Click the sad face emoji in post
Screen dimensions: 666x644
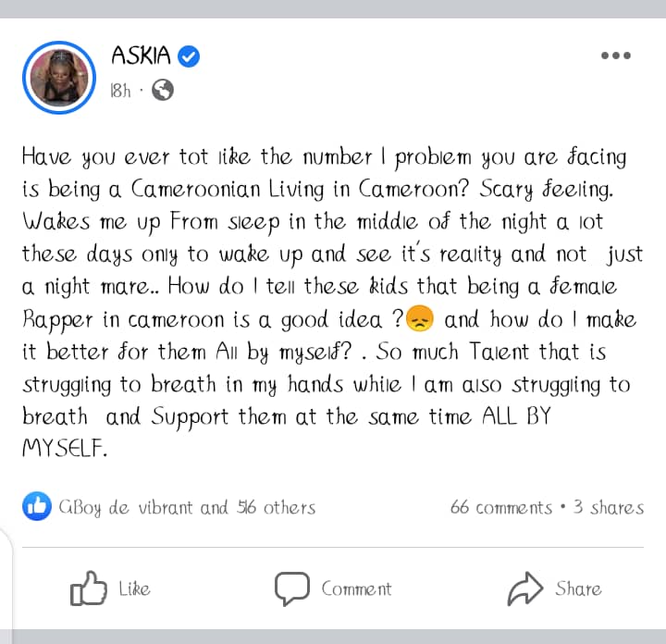[420, 318]
